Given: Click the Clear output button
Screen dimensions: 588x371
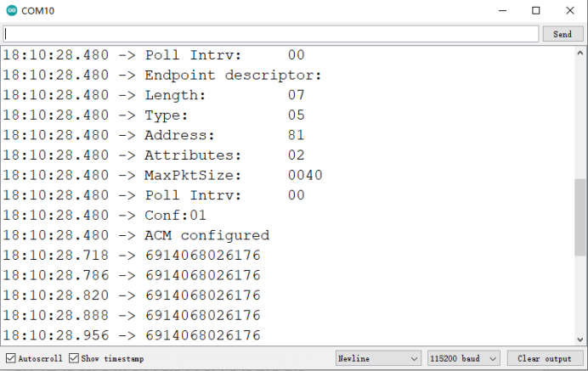Looking at the screenshot, I should point(545,358).
